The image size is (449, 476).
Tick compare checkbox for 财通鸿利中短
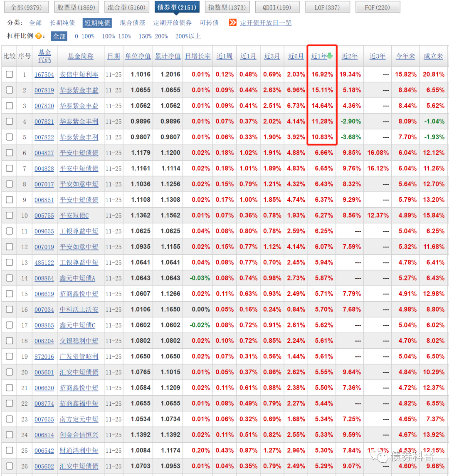click(x=10, y=450)
